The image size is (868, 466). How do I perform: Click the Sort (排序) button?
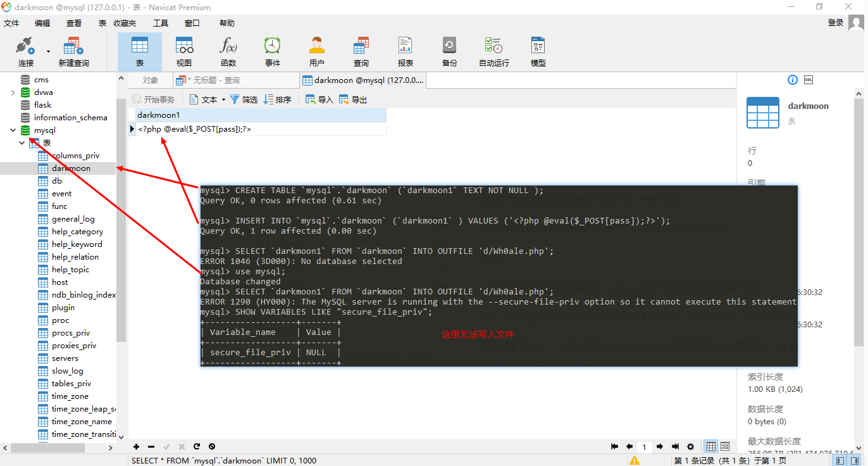click(278, 99)
